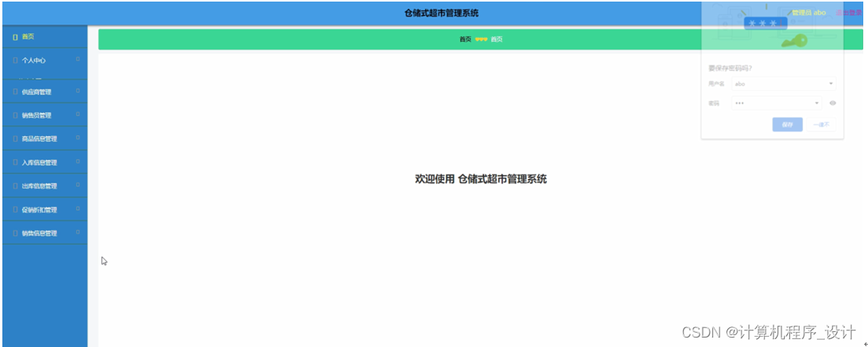Open the 密码 dropdown in save-password popup
This screenshot has width=868, height=347.
click(x=817, y=103)
